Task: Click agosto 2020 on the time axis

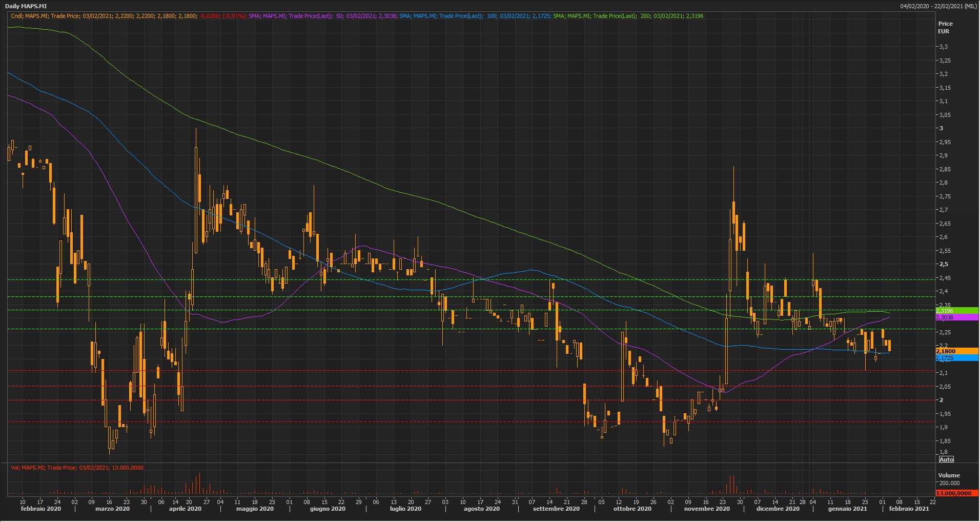Action: click(x=481, y=509)
